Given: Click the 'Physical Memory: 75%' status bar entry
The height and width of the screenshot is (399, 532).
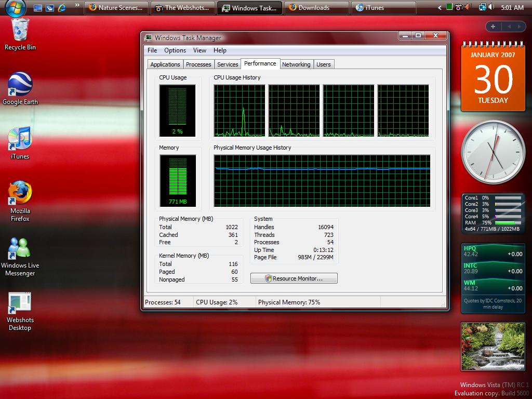Looking at the screenshot, I should (289, 302).
